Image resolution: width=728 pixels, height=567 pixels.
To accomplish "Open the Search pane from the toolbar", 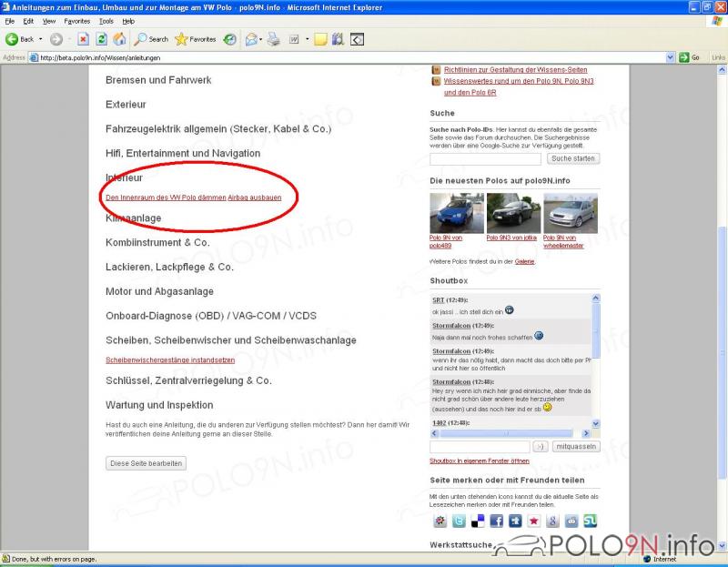I will click(151, 39).
